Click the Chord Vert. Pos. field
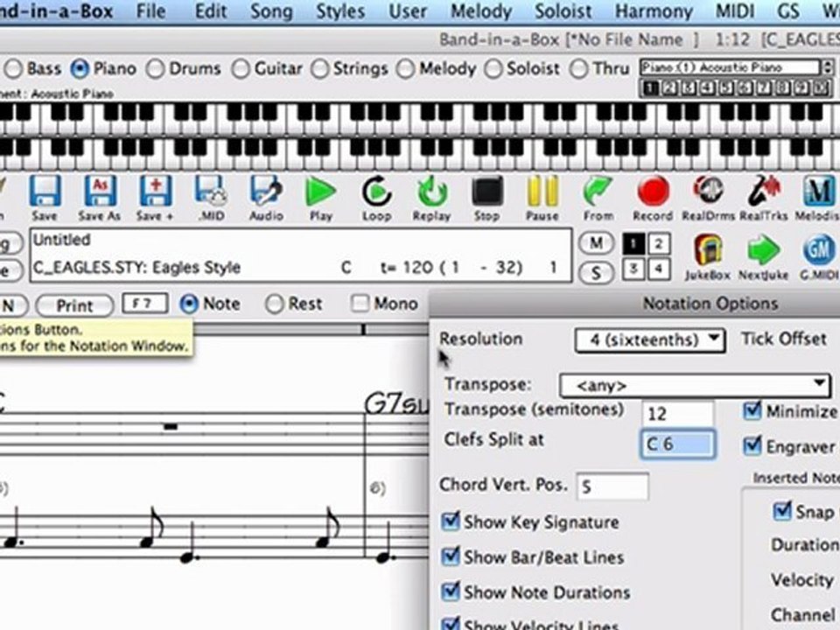This screenshot has height=630, width=840. (612, 486)
